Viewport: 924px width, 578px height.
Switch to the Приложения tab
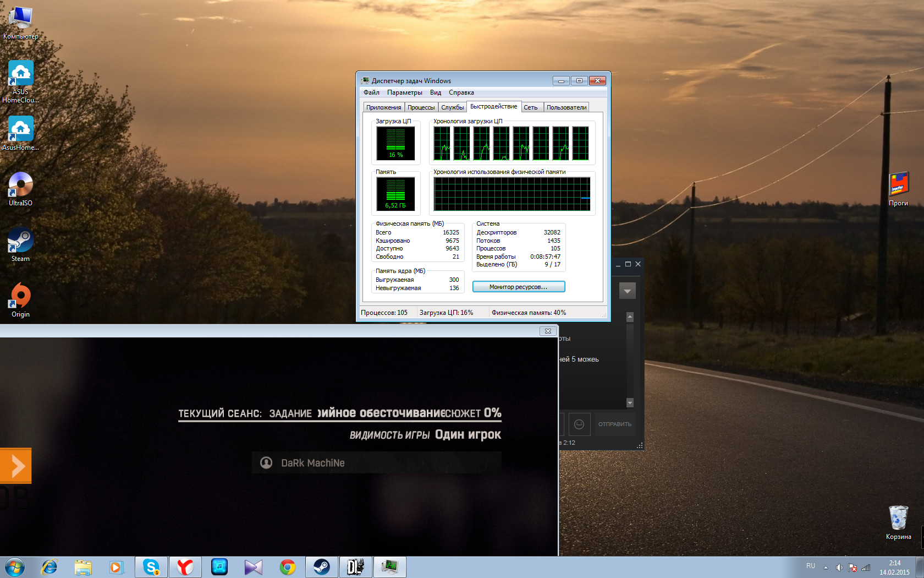(384, 107)
